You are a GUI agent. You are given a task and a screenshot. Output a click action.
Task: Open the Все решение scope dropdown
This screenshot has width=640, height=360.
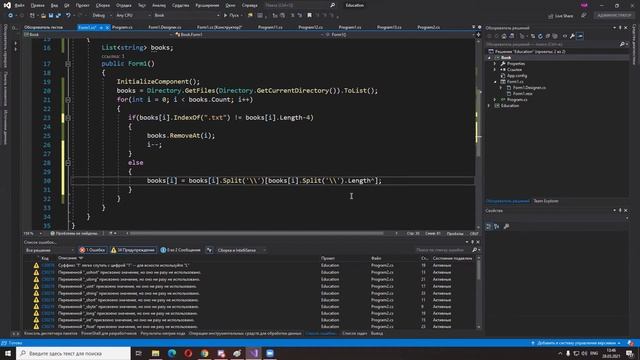pyautogui.click(x=49, y=250)
